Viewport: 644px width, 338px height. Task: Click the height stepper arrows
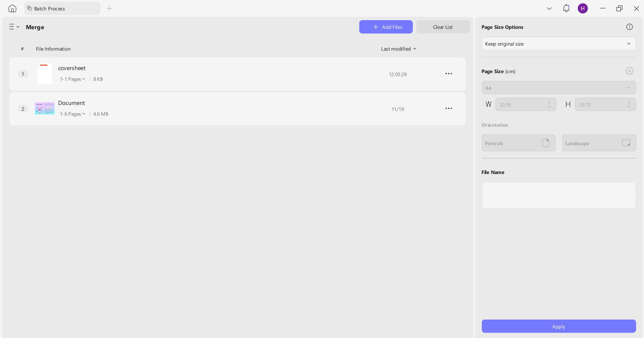(629, 105)
